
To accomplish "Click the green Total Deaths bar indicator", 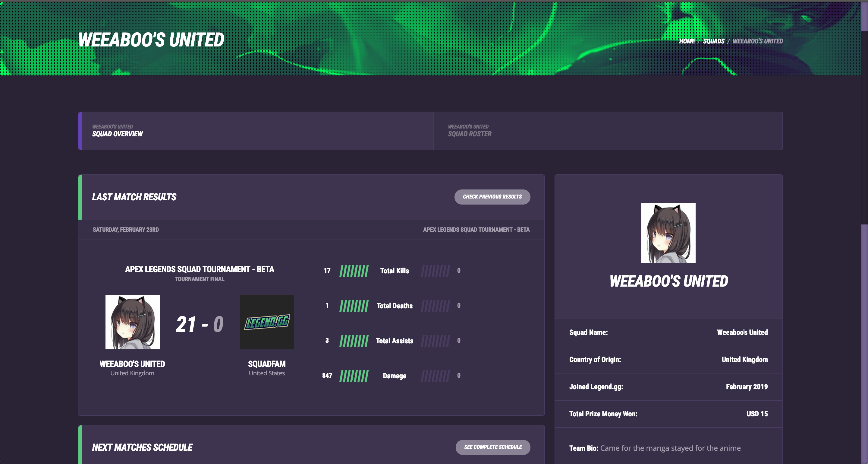I will pos(354,306).
